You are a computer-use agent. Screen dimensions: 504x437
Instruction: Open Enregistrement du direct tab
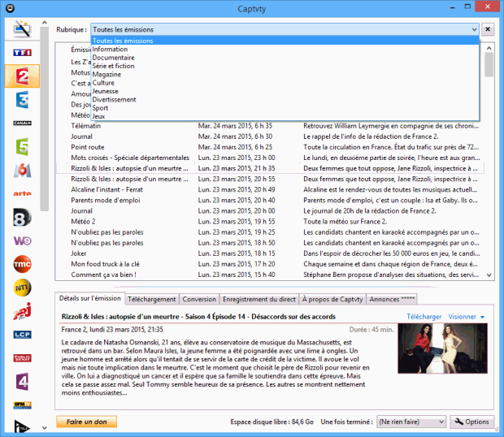click(259, 299)
